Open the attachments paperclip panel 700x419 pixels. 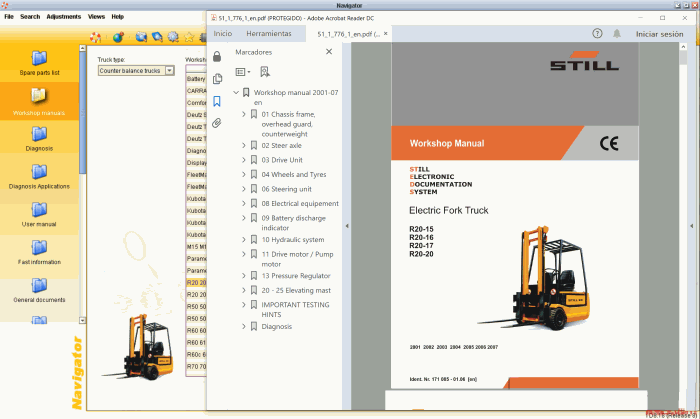(x=217, y=123)
